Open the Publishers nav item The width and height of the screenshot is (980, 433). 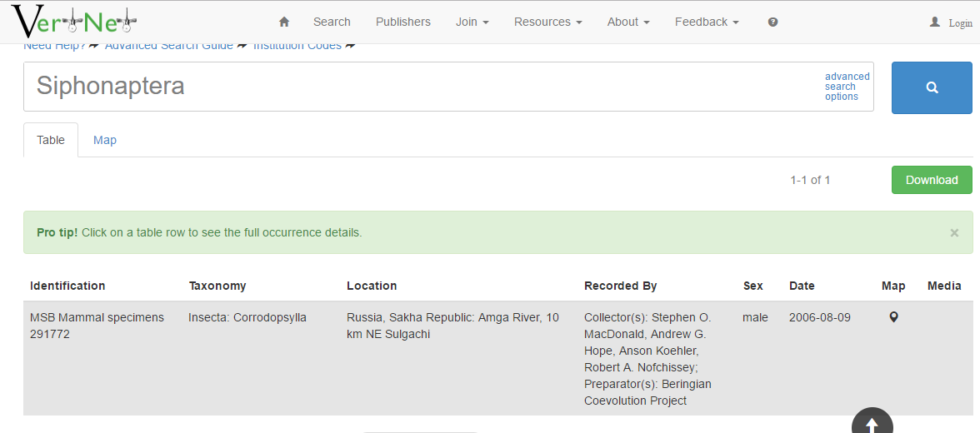coord(403,22)
